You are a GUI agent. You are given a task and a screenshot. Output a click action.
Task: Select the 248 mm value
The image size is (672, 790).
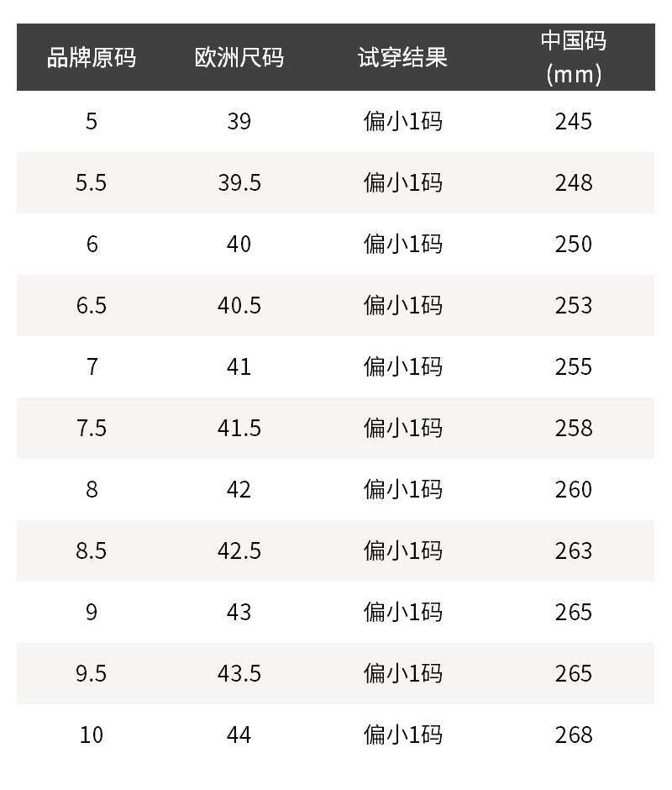coord(573,183)
